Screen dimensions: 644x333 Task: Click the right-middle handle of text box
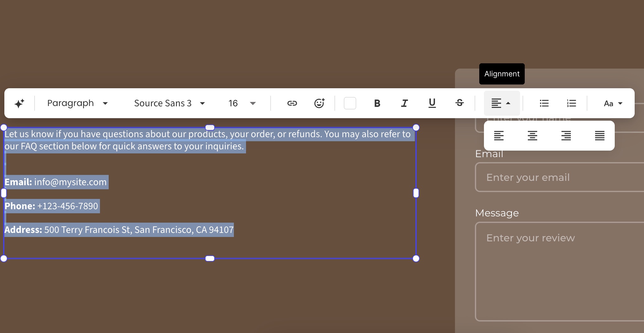[416, 193]
